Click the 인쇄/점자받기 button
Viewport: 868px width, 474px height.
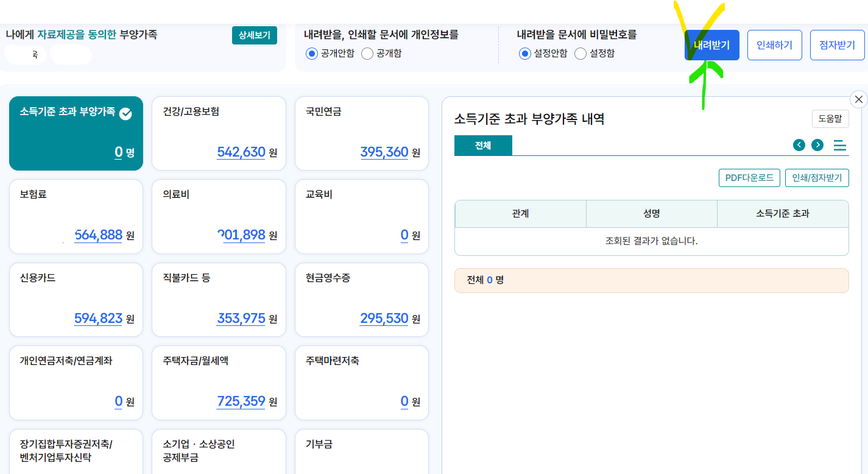click(817, 178)
